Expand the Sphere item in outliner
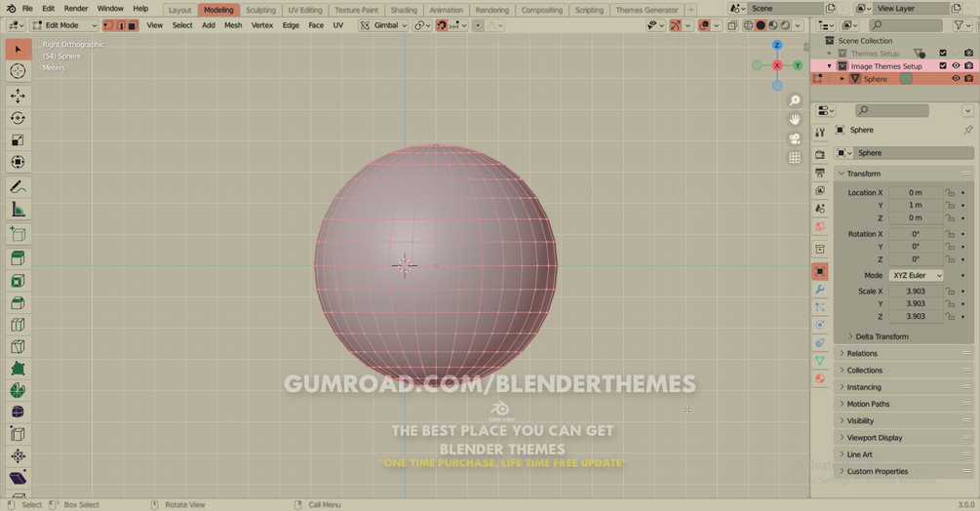 tap(842, 79)
